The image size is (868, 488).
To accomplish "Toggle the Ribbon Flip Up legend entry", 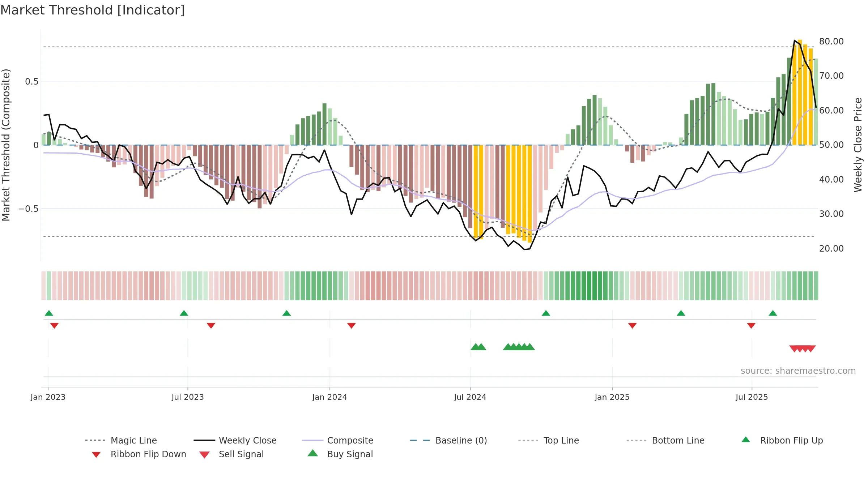I will point(782,440).
